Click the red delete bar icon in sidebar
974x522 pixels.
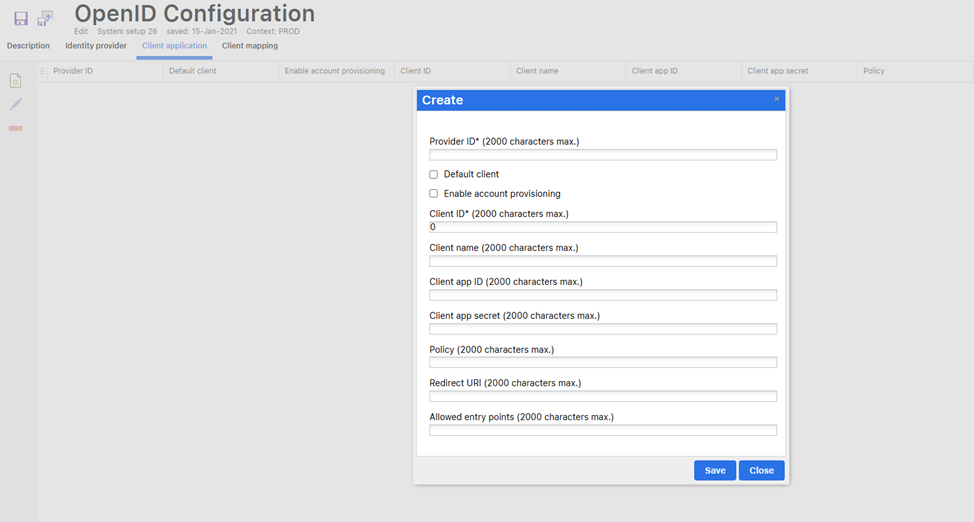click(15, 128)
